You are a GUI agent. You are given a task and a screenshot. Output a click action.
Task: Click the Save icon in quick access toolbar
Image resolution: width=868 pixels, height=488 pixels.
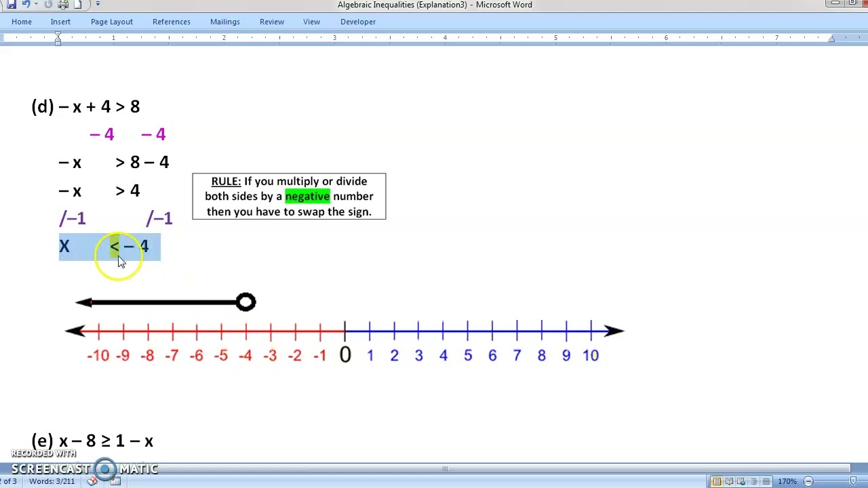(12, 4)
